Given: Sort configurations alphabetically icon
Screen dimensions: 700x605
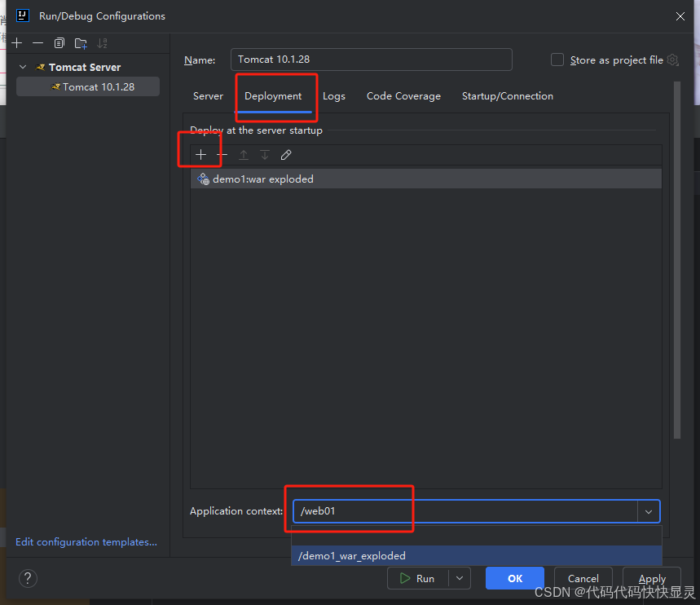Looking at the screenshot, I should point(102,43).
